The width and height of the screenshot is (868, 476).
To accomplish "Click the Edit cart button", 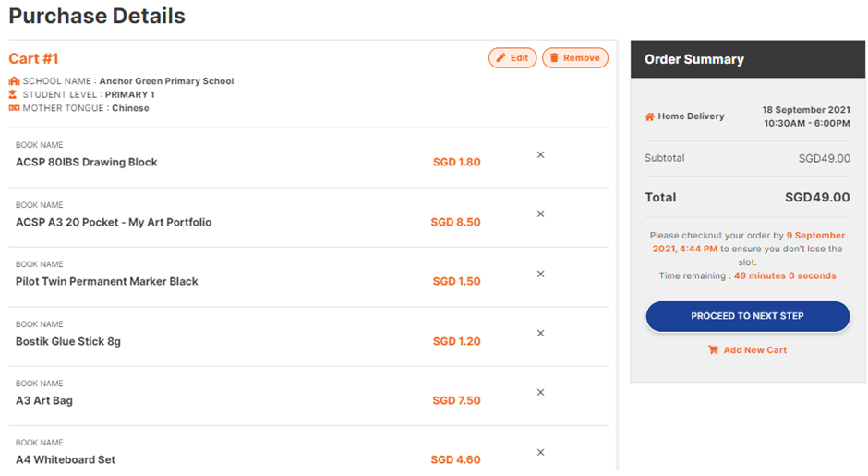I will point(512,57).
